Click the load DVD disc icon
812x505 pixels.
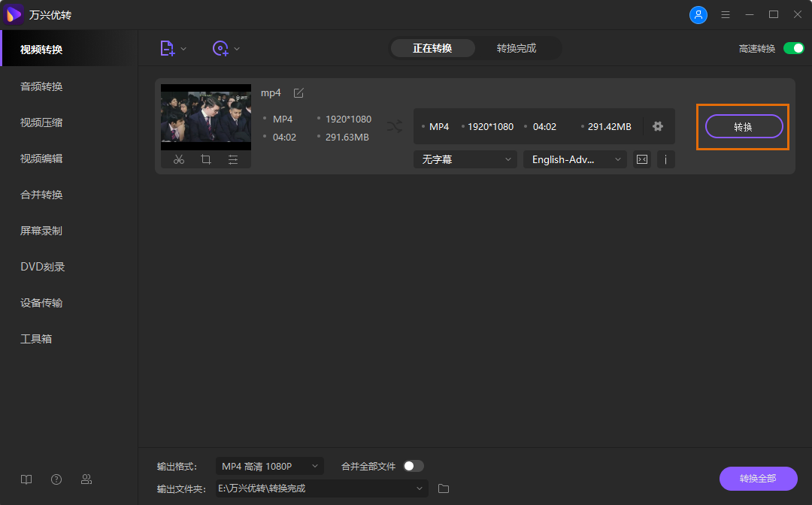coord(220,48)
